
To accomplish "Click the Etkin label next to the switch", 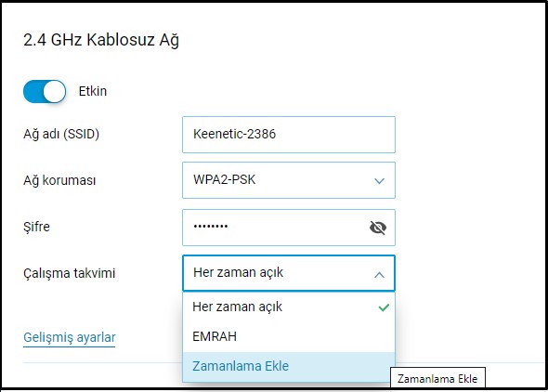I will [x=93, y=91].
